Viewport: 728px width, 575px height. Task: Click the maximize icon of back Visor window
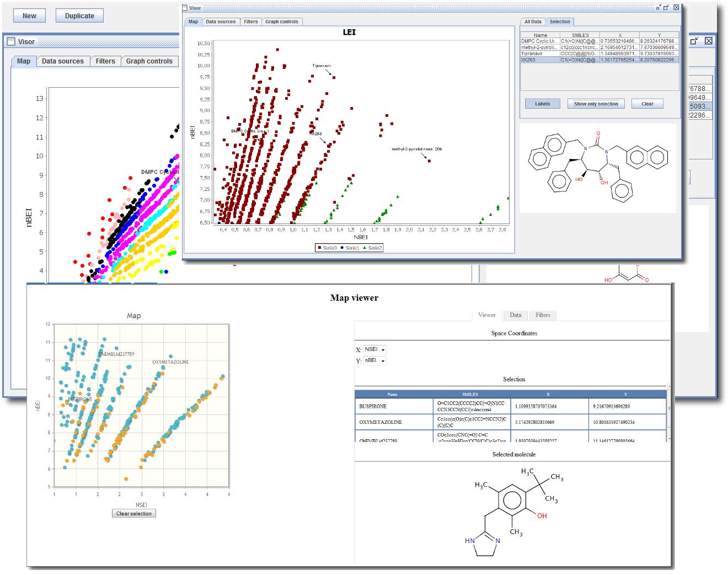(x=695, y=41)
